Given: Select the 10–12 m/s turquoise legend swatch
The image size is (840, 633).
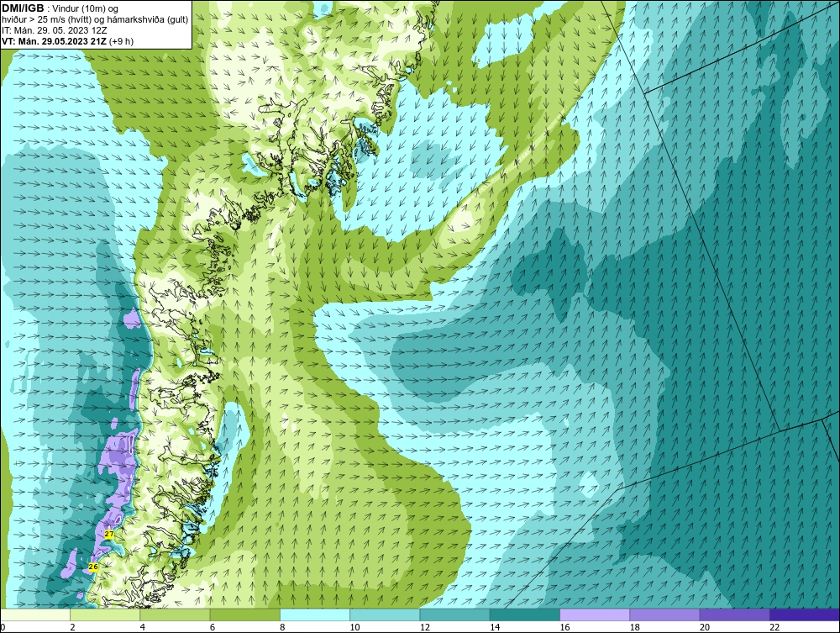Looking at the screenshot, I should [385, 615].
